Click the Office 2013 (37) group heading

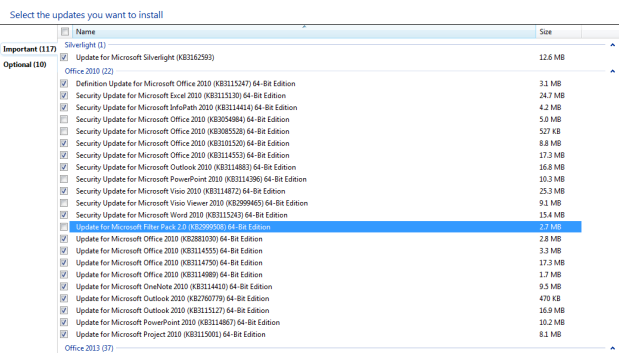tap(89, 348)
